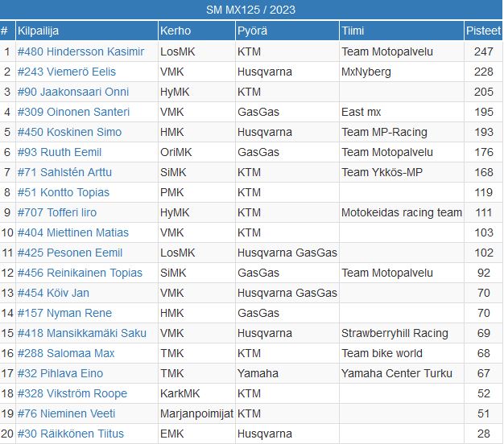Open #51 Kontto Topias link
The height and width of the screenshot is (444, 504).
click(64, 192)
